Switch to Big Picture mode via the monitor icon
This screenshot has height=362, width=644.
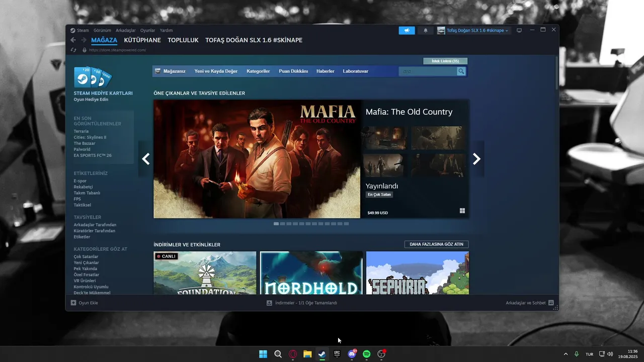click(x=519, y=31)
